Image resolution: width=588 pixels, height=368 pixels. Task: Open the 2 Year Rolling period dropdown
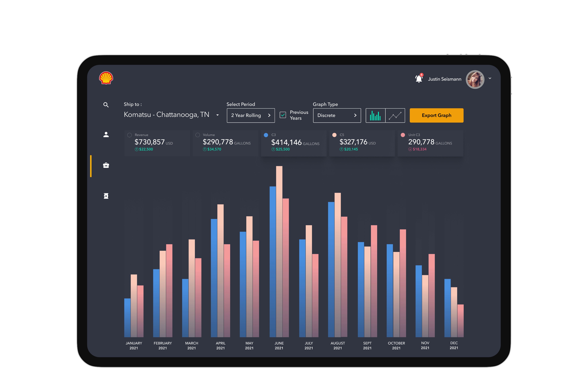click(251, 116)
